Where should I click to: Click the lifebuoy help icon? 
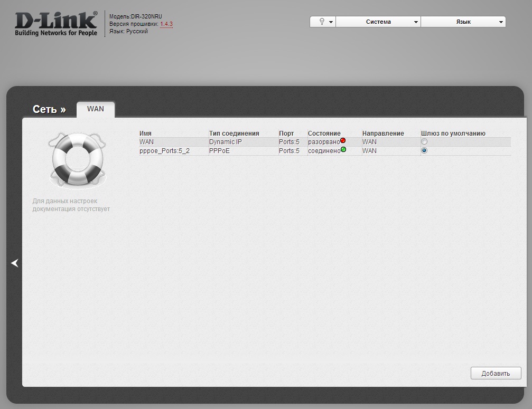(x=77, y=159)
